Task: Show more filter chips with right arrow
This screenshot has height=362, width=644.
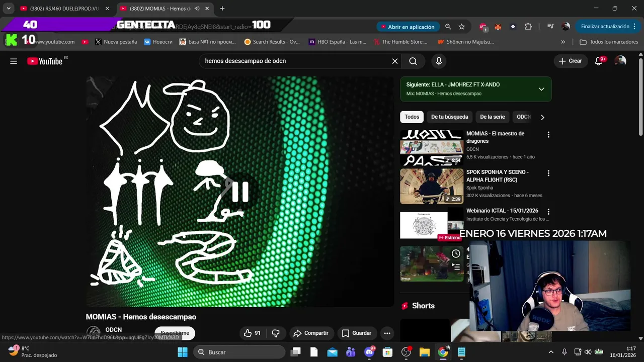Action: pyautogui.click(x=542, y=117)
